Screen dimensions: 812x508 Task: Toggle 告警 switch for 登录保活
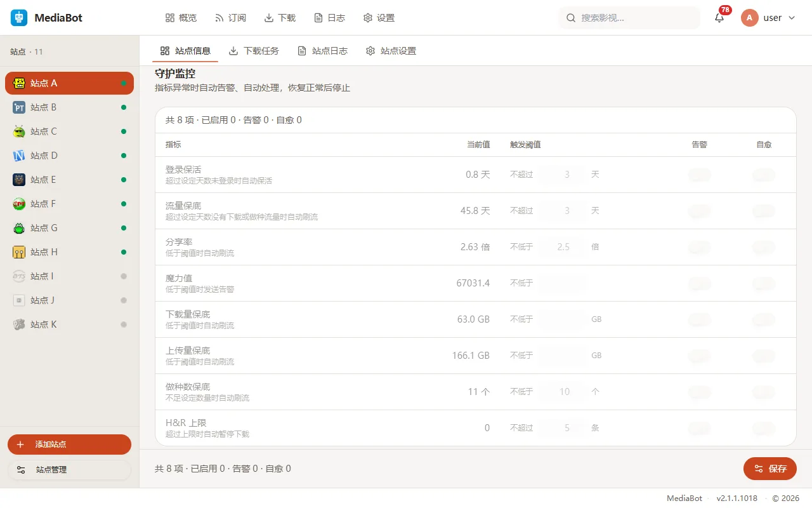pos(700,175)
